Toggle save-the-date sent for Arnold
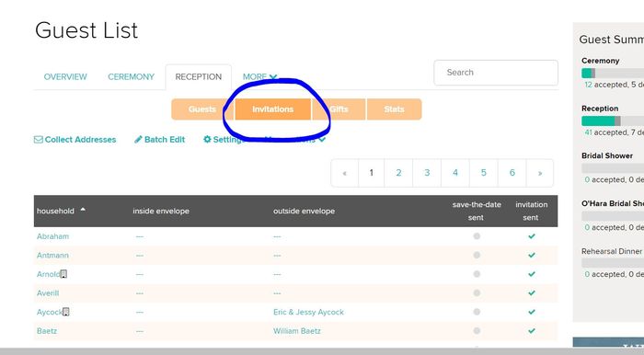Screen dimensions: 644x355 click(x=477, y=274)
